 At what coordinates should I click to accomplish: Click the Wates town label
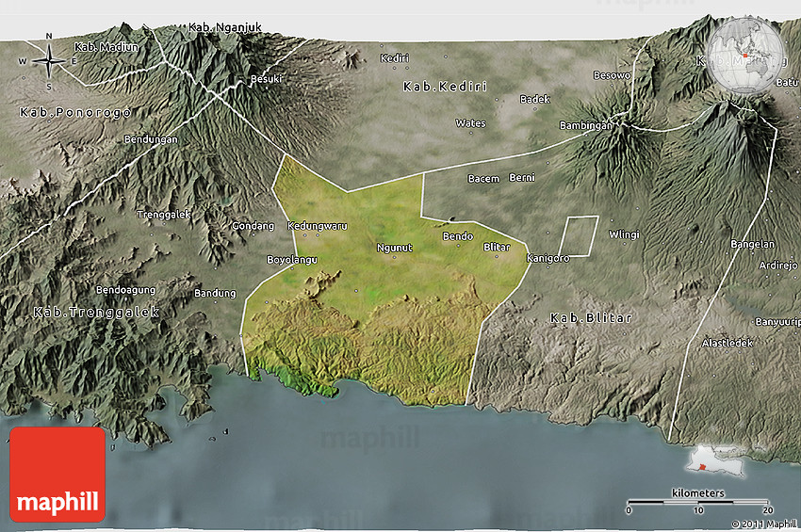(470, 123)
